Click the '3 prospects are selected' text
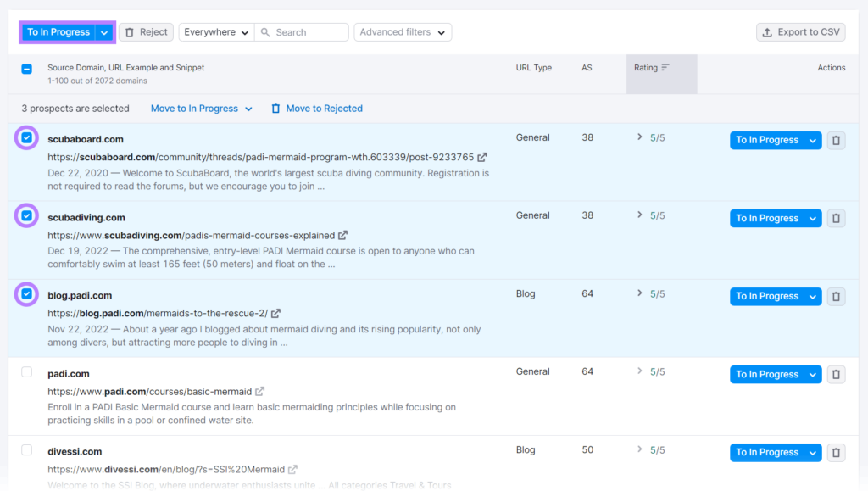The width and height of the screenshot is (868, 491). [x=75, y=109]
